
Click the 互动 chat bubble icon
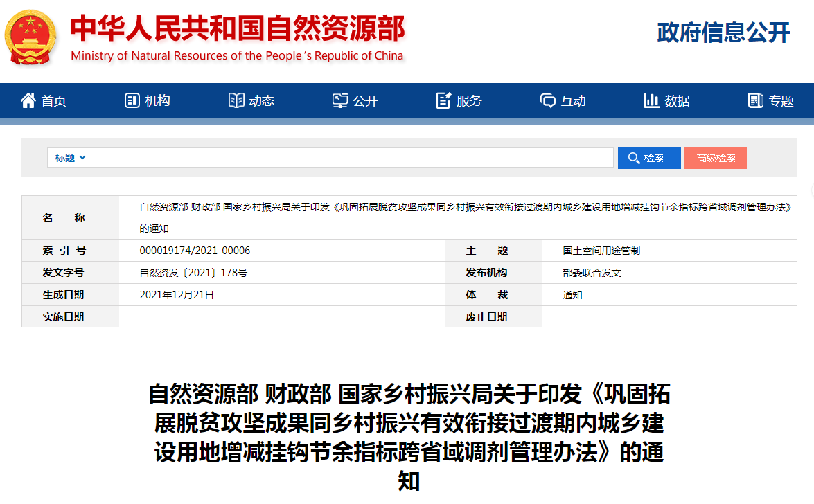click(x=548, y=100)
